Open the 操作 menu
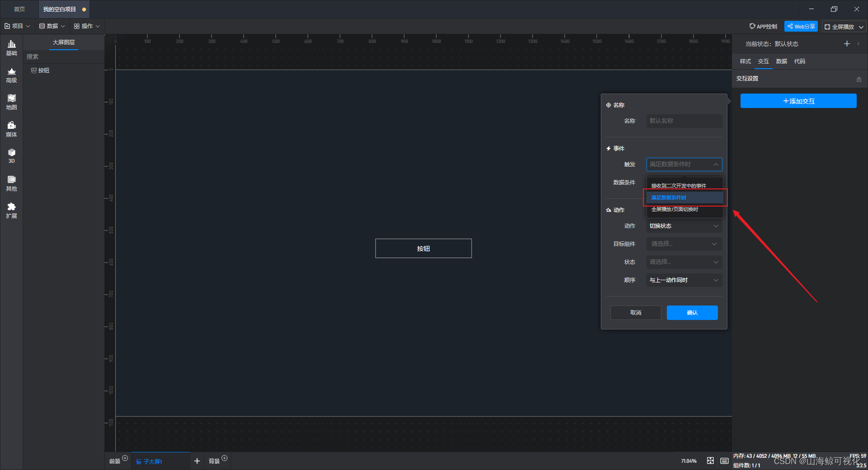This screenshot has height=470, width=868. tap(87, 26)
